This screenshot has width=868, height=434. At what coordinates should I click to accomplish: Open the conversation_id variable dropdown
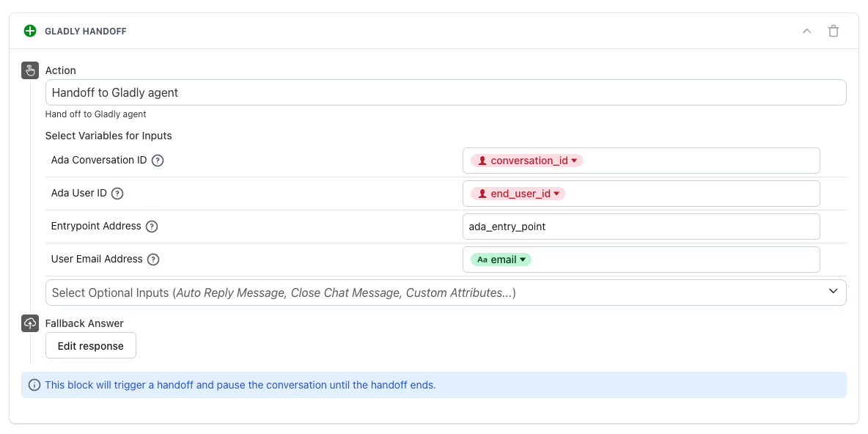[x=526, y=161]
